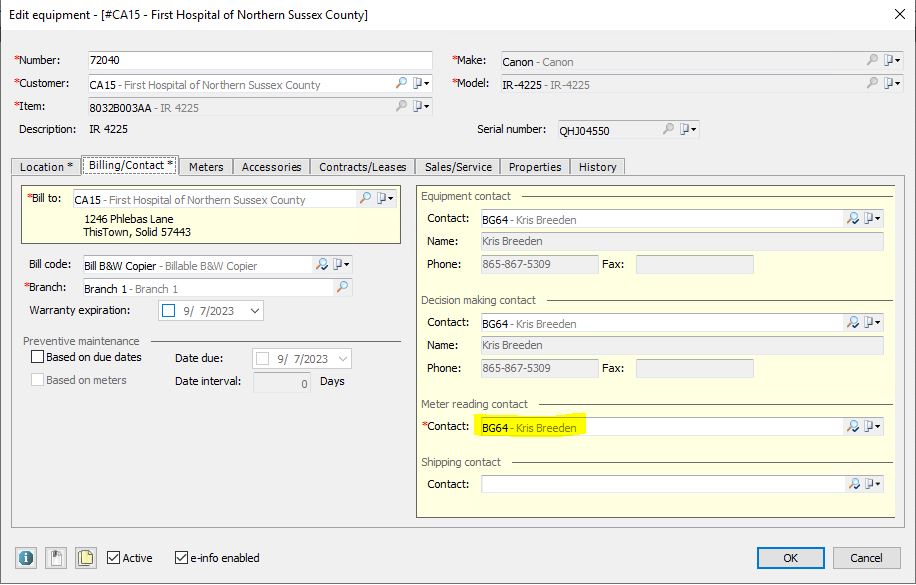Expand the Date due date picker
The width and height of the screenshot is (916, 585).
click(343, 358)
